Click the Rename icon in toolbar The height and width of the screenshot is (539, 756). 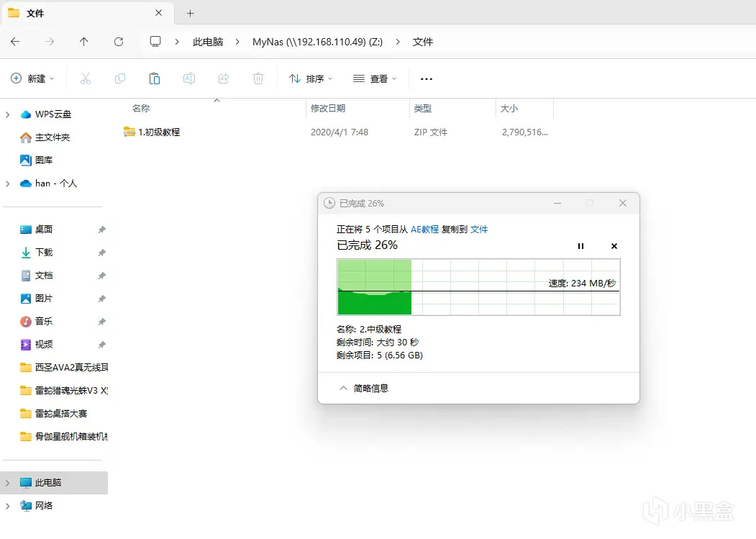click(x=189, y=78)
